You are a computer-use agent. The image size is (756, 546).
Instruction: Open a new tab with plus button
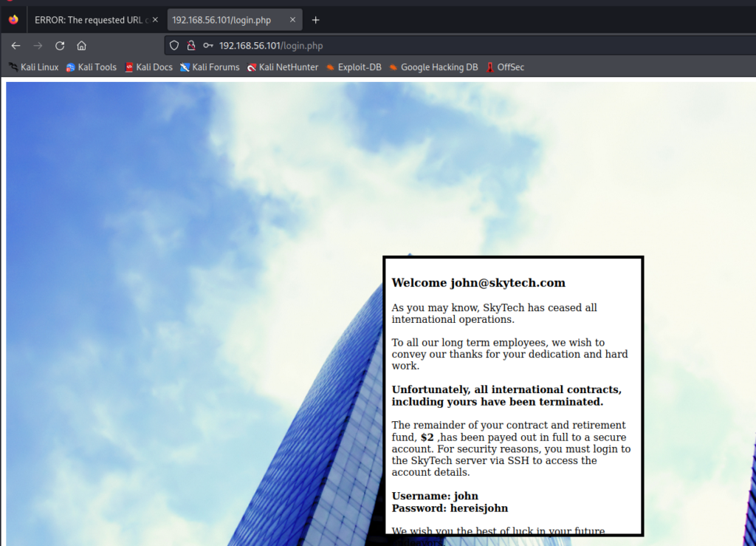click(x=316, y=20)
